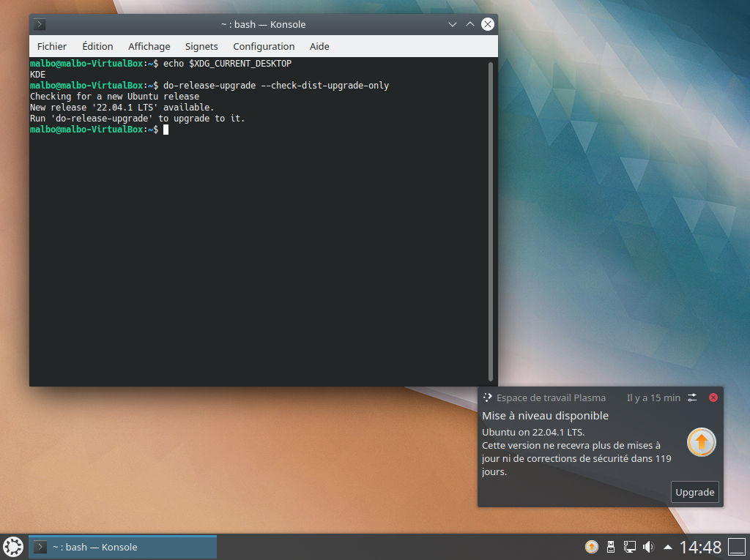Open network connections tray icon
Image resolution: width=750 pixels, height=560 pixels.
[x=629, y=547]
